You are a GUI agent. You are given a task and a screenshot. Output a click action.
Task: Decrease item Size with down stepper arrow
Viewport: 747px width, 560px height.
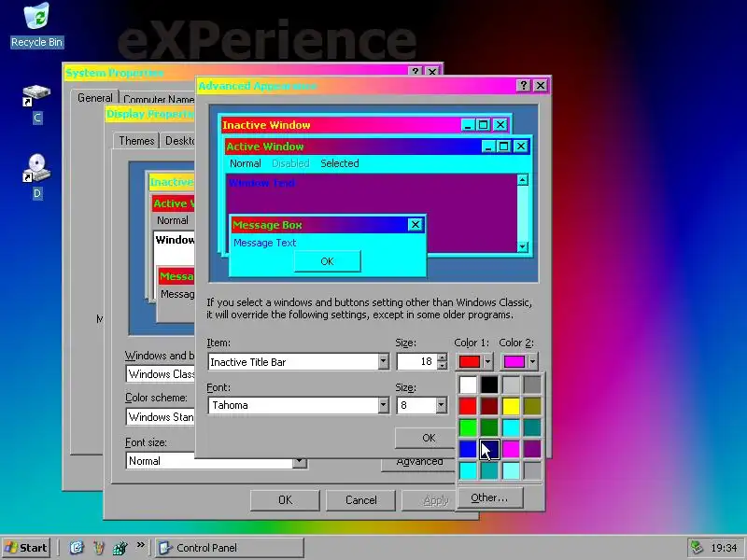click(x=442, y=366)
